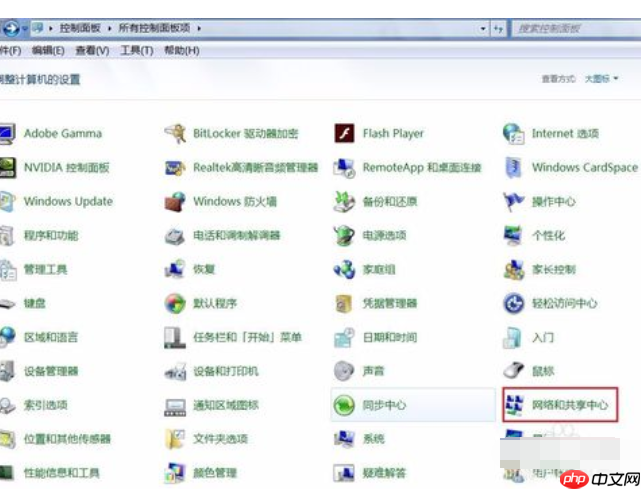The width and height of the screenshot is (641, 489).
Task: Open the 编辑(E) menu
Action: (48, 51)
